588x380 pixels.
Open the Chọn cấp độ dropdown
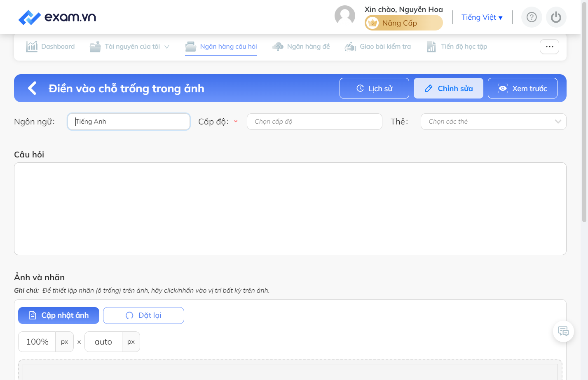point(314,122)
